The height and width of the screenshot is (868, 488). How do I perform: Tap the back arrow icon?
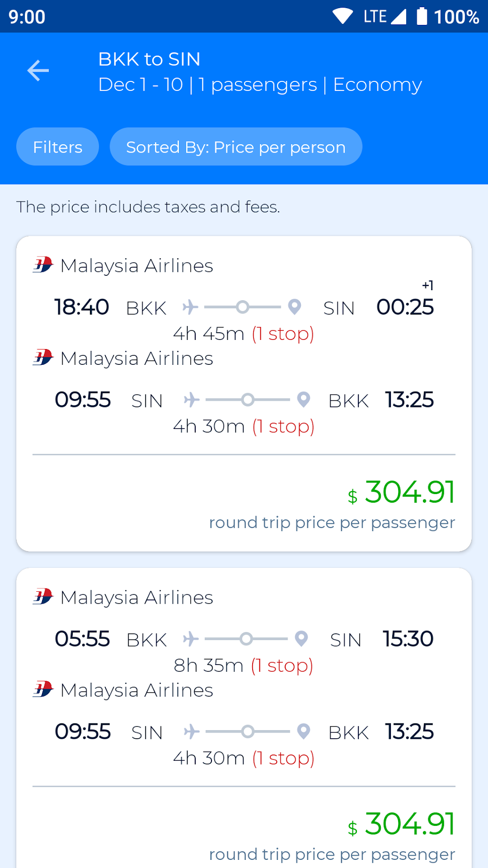tap(38, 71)
